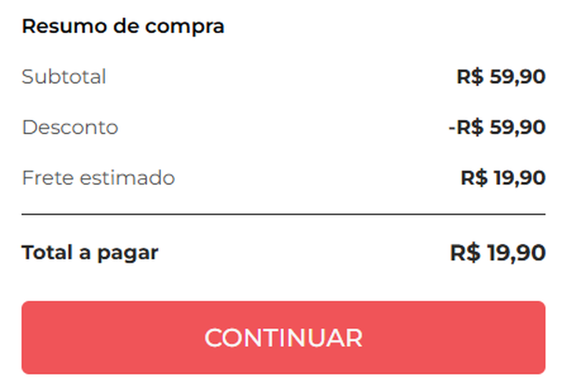Image resolution: width=562 pixels, height=392 pixels.
Task: Click the "Resumo de compra" heading
Action: point(123,27)
